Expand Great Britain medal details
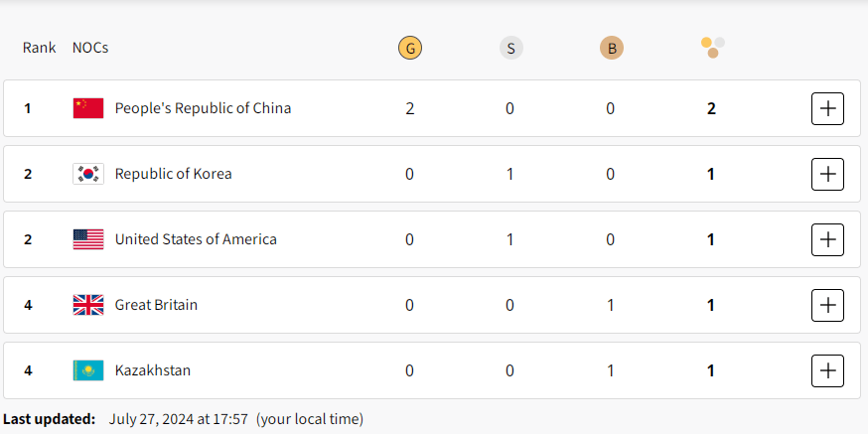Image resolution: width=868 pixels, height=434 pixels. point(827,305)
